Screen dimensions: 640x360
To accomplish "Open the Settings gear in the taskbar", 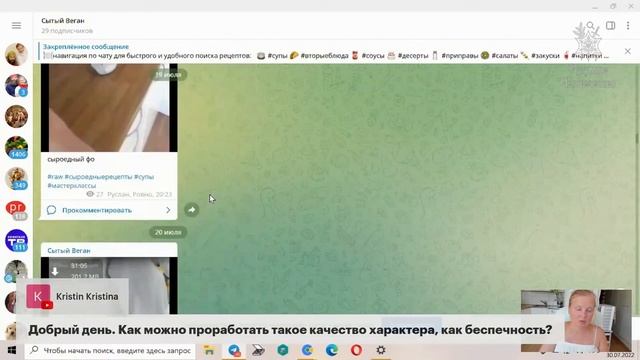I will [x=380, y=350].
